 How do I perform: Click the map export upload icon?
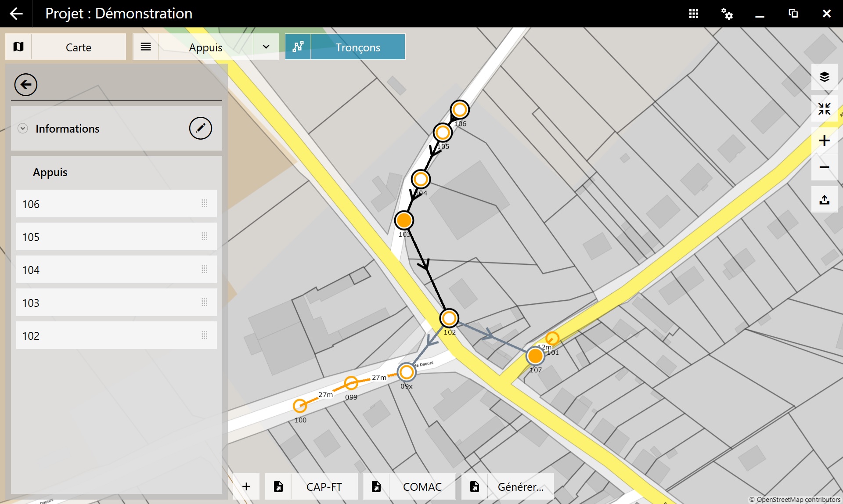[825, 200]
